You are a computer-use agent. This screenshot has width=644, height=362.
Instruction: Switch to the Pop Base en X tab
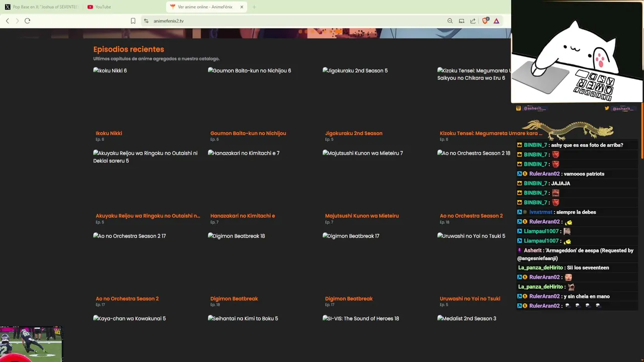pyautogui.click(x=41, y=7)
